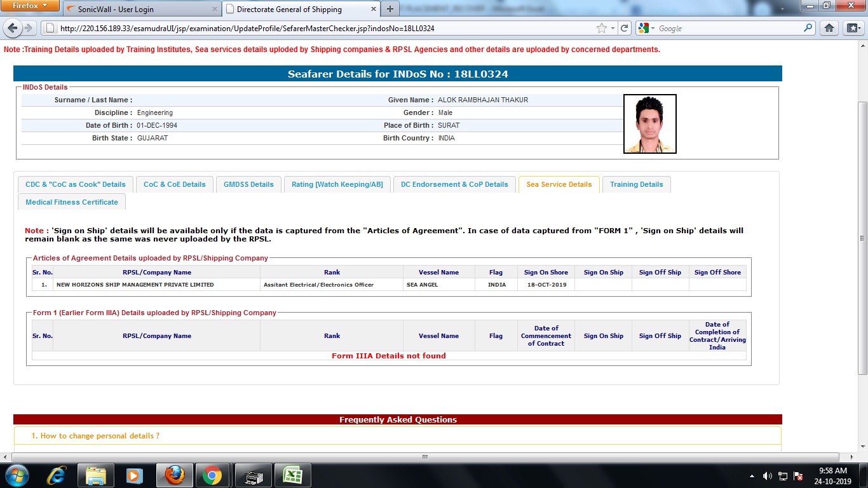868x488 pixels.
Task: Click 'Form IIIA Details not found' message
Action: tap(389, 356)
